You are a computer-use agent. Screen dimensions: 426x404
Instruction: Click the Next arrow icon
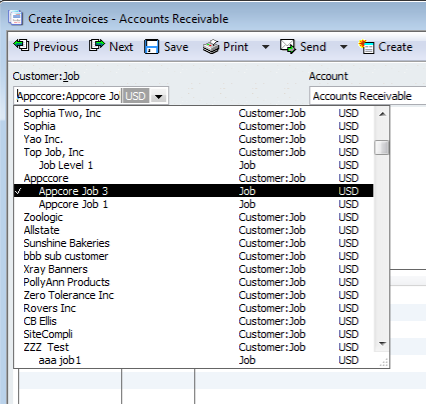[97, 45]
